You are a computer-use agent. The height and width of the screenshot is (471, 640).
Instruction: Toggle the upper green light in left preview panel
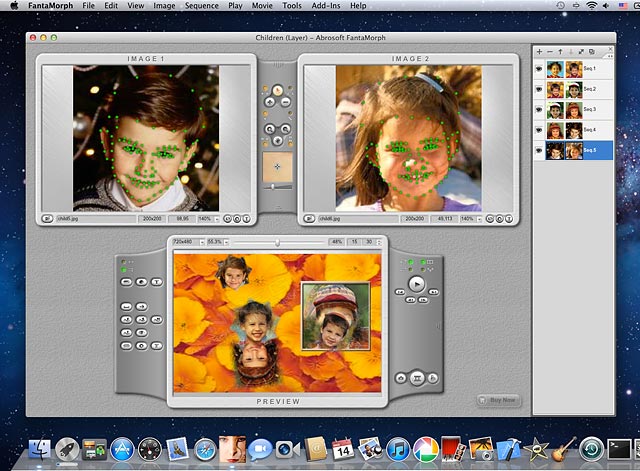(124, 262)
